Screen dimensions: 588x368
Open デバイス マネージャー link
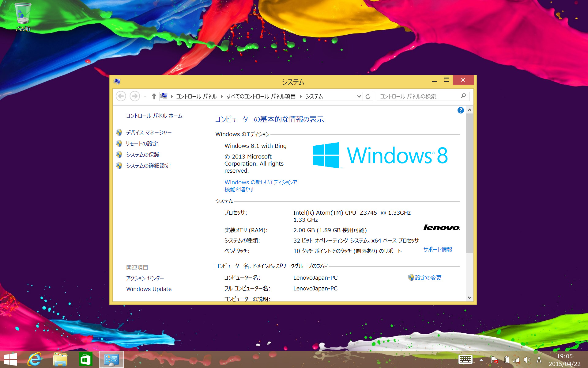pyautogui.click(x=149, y=133)
